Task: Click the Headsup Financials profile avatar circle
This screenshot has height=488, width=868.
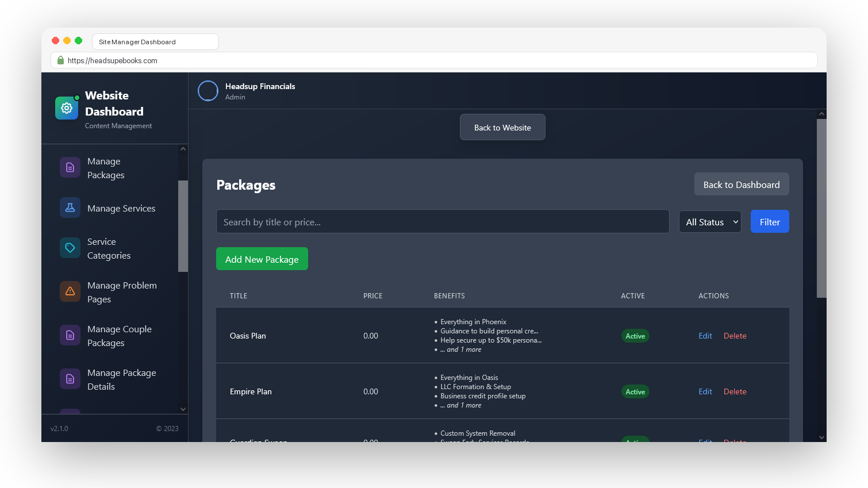Action: pyautogui.click(x=208, y=91)
